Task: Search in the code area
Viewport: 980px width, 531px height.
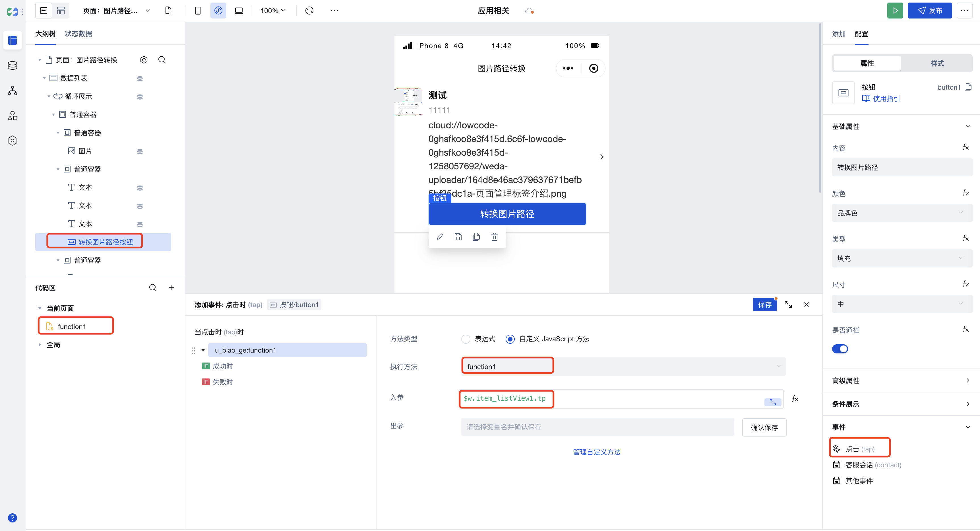Action: 153,288
